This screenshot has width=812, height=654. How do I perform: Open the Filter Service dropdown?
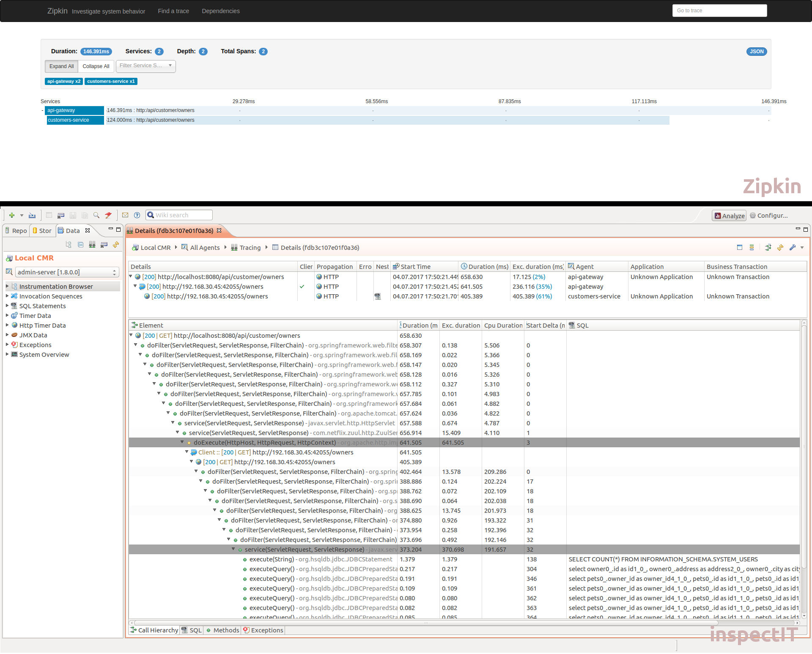point(146,66)
